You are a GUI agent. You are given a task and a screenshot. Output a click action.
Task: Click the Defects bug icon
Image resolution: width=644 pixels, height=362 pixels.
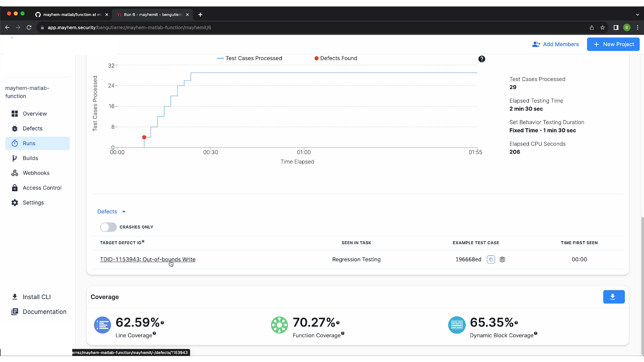(x=15, y=129)
